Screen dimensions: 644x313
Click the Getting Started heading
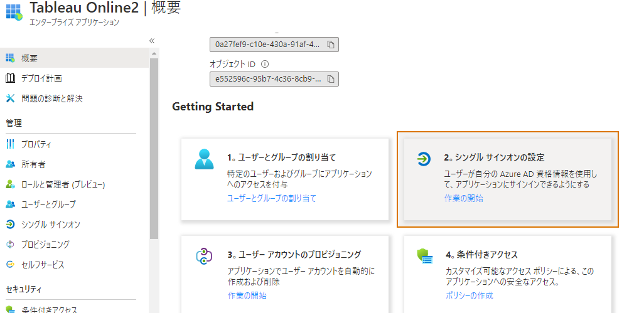click(213, 107)
